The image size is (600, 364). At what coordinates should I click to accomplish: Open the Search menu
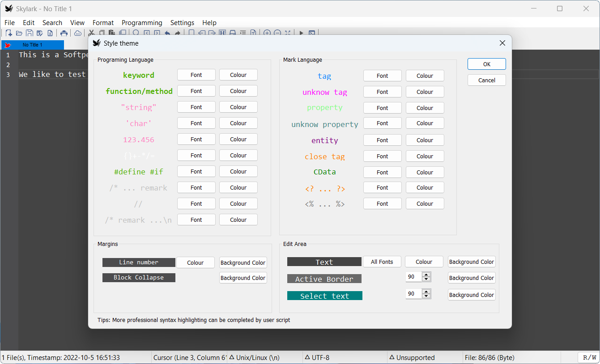click(x=52, y=23)
